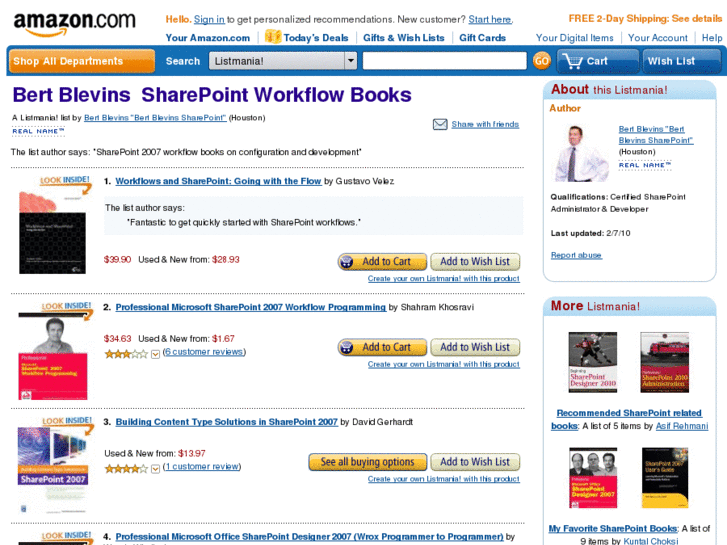Click the Sign in link
Screen dimensions: 727x545
point(209,19)
